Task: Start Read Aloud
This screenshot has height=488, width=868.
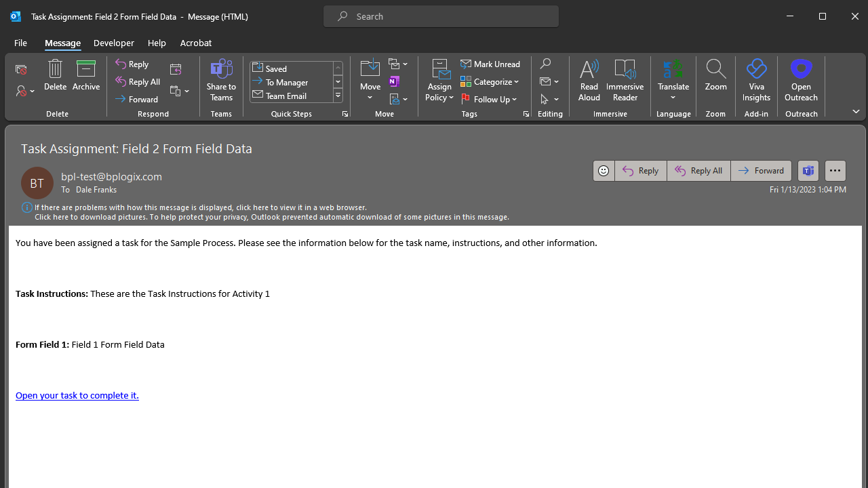Action: pyautogui.click(x=589, y=80)
